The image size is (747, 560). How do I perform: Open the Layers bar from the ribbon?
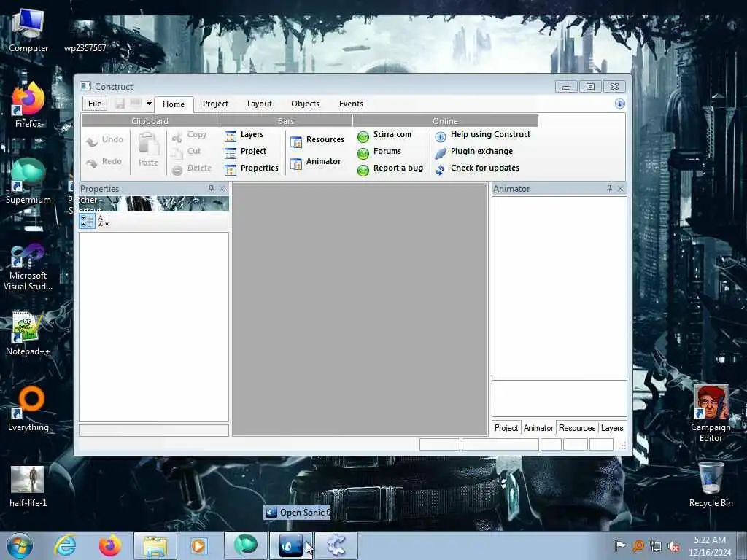[244, 135]
